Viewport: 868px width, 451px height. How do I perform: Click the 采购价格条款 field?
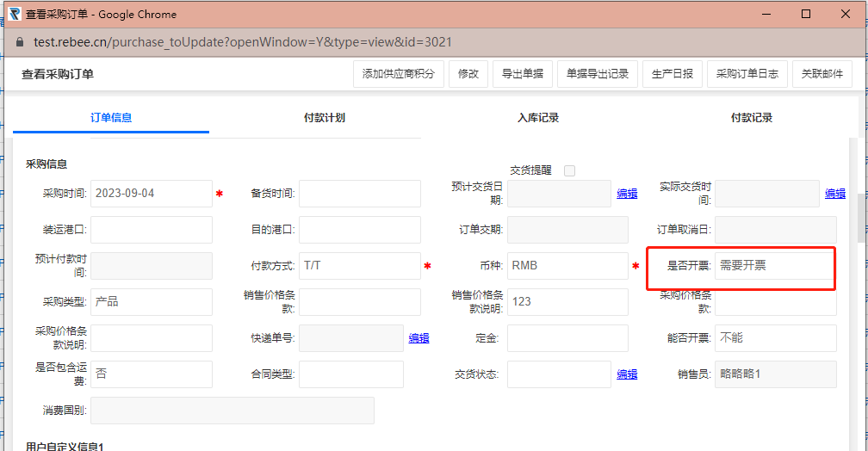point(776,302)
